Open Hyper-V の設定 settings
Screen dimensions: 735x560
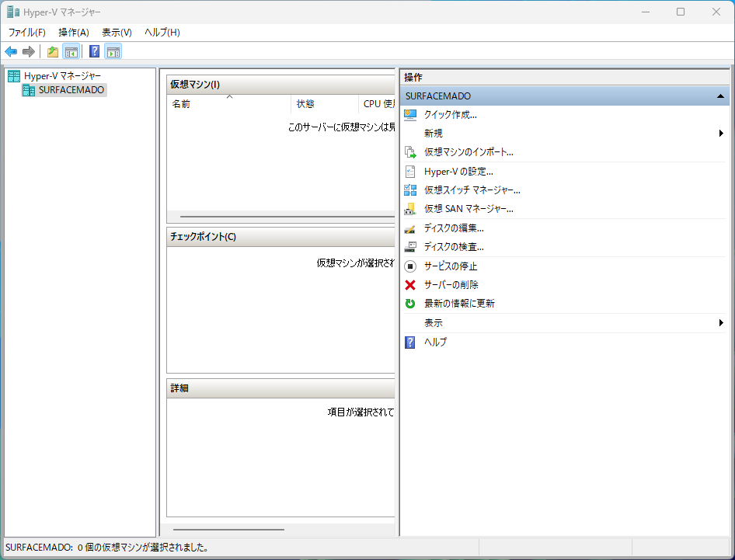tap(458, 172)
